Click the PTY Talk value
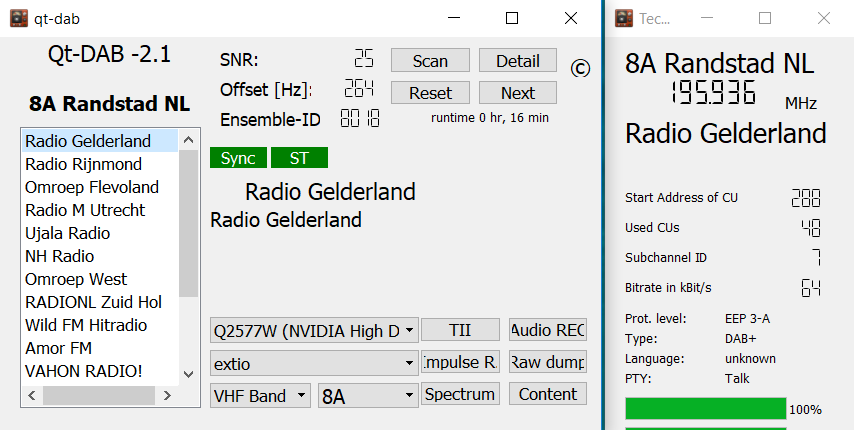854x430 pixels. coord(737,378)
